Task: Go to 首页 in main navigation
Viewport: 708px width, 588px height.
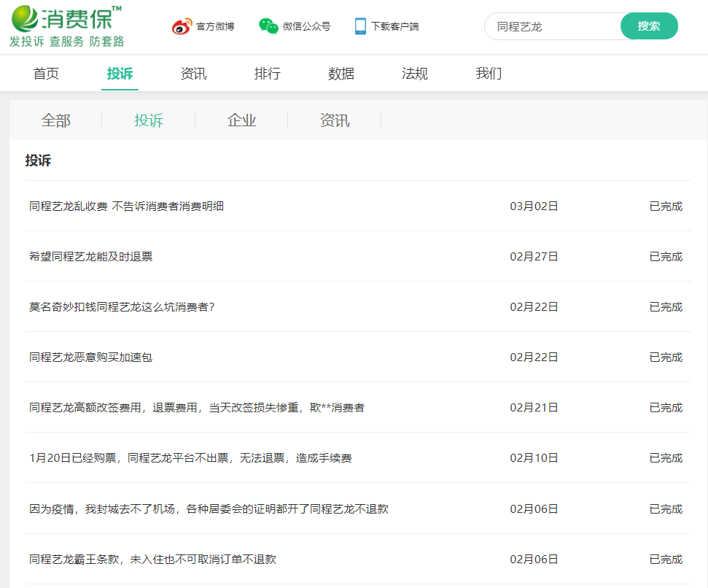Action: pyautogui.click(x=46, y=73)
